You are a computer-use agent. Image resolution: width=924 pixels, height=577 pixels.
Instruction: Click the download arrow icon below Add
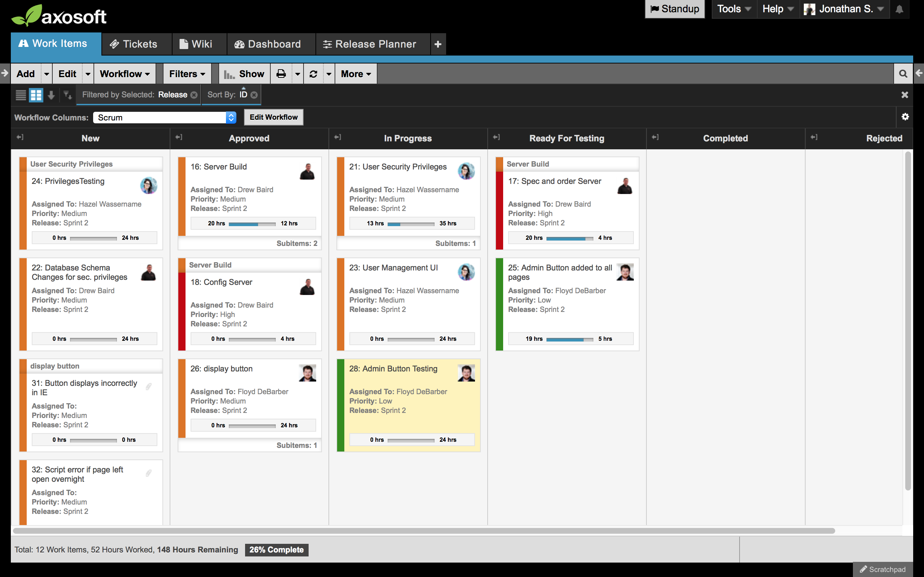point(51,95)
